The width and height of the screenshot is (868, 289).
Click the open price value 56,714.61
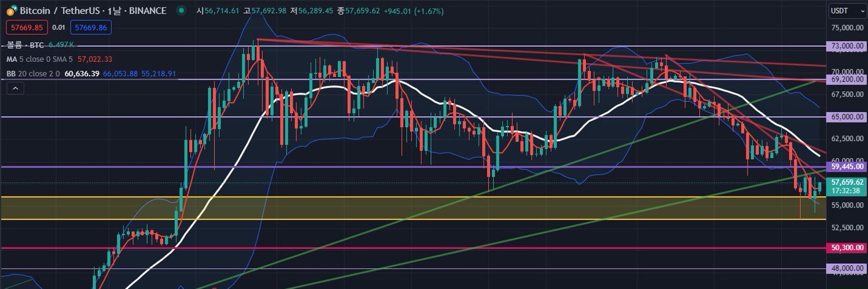(222, 10)
